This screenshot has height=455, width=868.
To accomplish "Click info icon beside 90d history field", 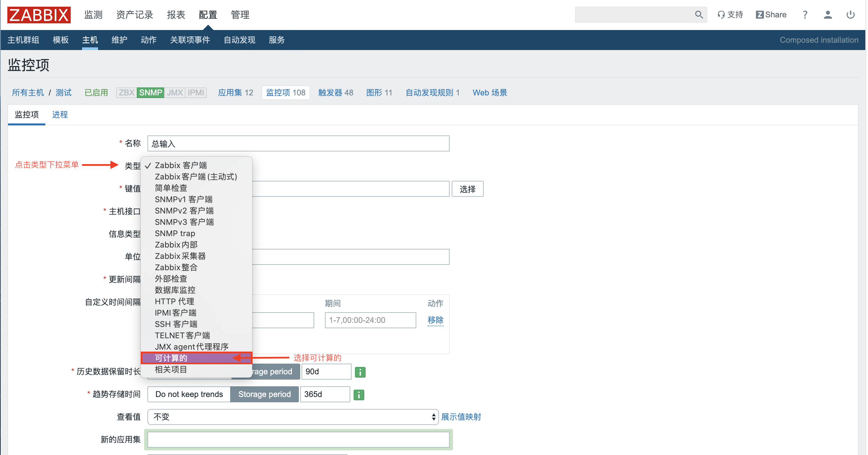I will click(360, 372).
